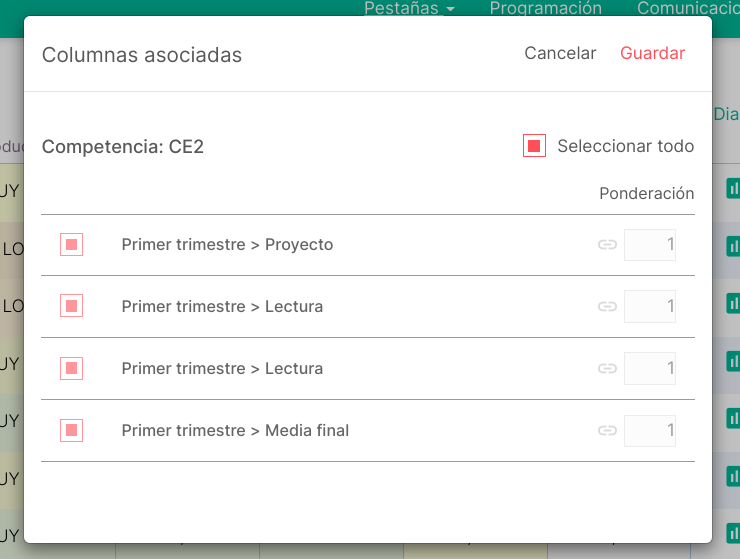Open the second green chart icon from top

point(733,246)
